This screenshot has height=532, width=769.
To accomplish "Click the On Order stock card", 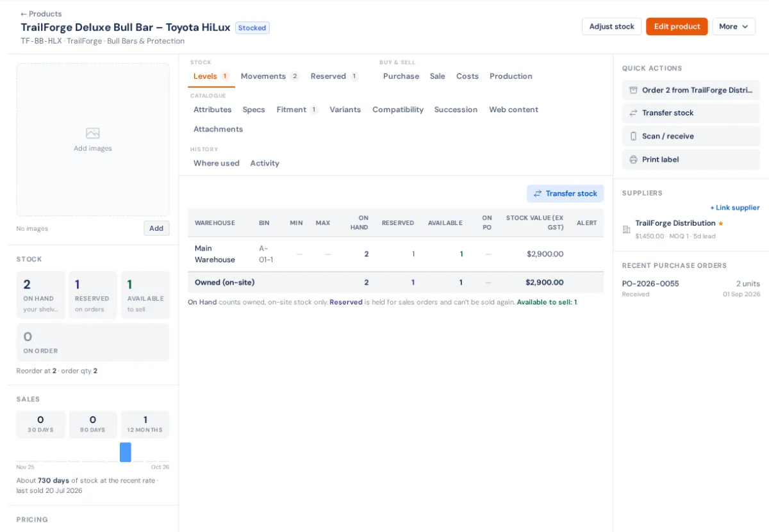I will tap(93, 342).
